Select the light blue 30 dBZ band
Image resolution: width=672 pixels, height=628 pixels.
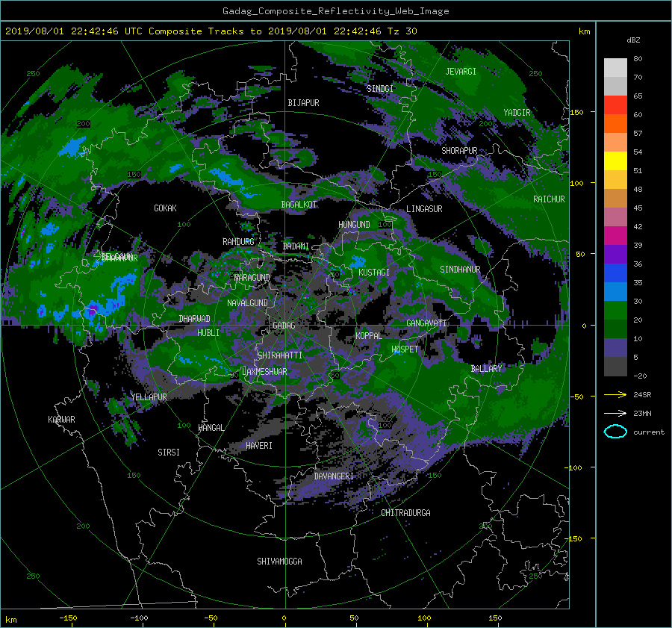615,292
